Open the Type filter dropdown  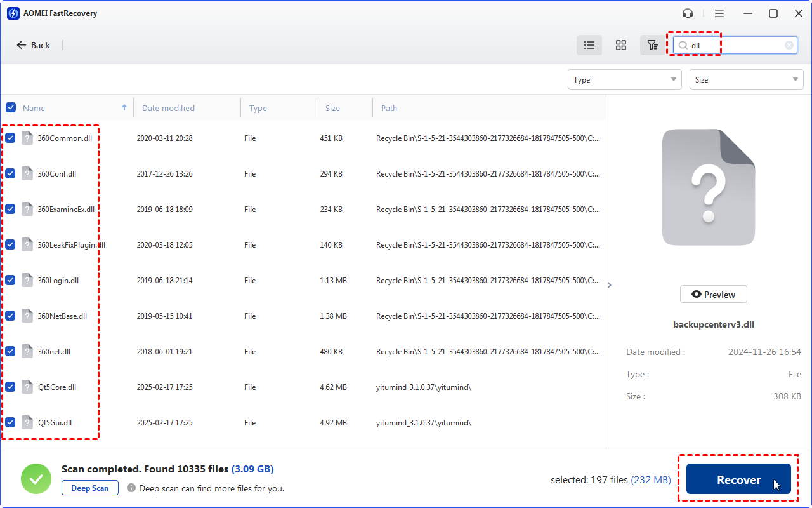click(625, 79)
